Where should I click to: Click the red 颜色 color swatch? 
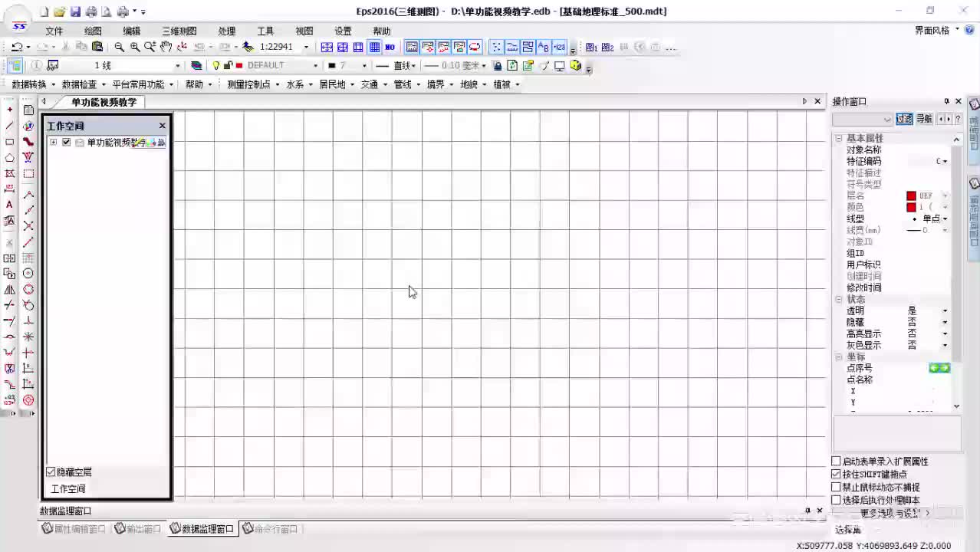[x=911, y=208]
